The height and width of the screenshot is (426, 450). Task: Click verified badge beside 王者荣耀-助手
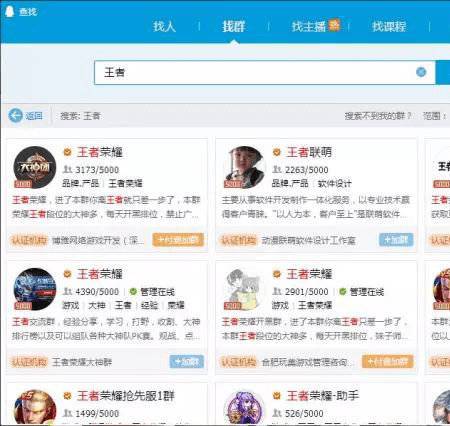[277, 396]
